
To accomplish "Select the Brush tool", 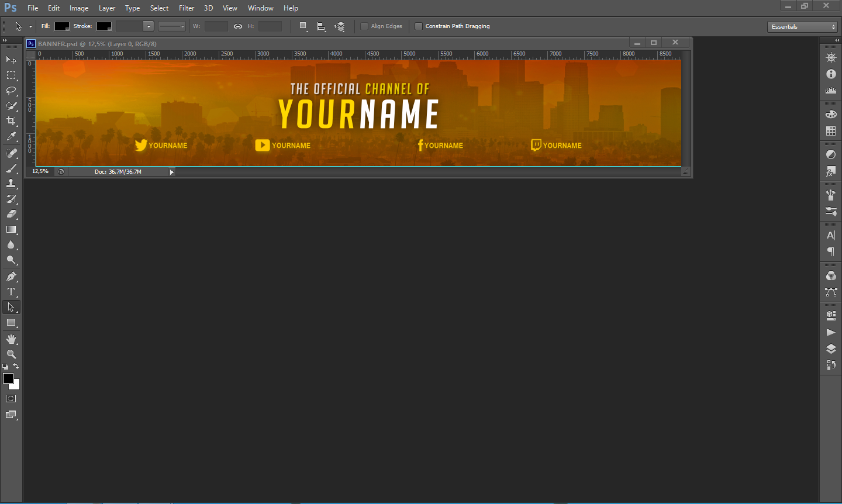I will tap(11, 168).
